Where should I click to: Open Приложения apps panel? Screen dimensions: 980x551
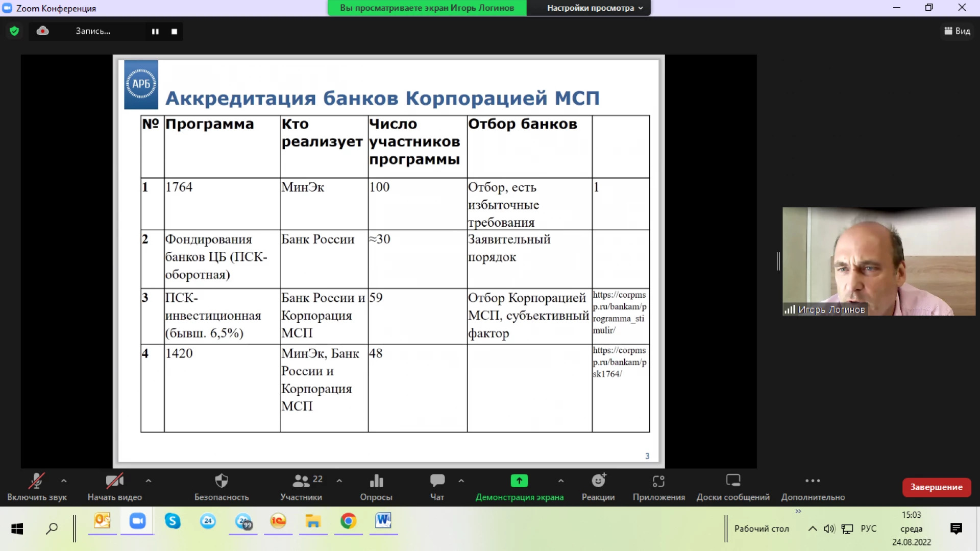pyautogui.click(x=659, y=487)
